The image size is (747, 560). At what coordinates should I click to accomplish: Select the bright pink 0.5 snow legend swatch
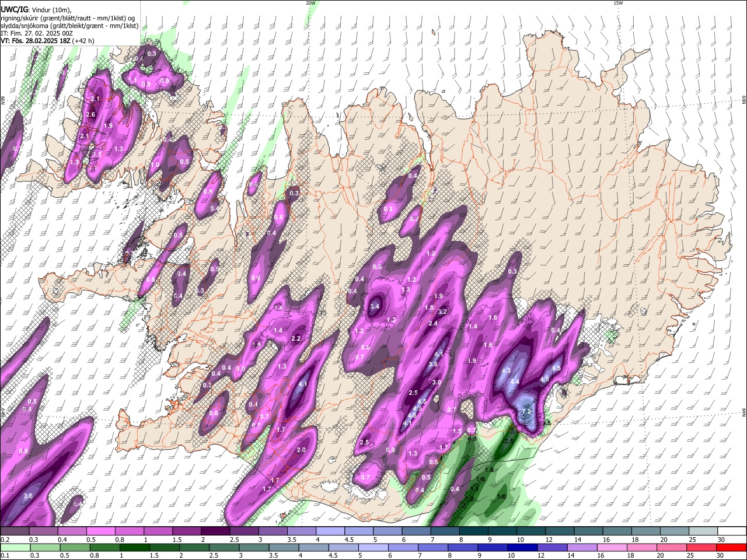click(x=100, y=531)
